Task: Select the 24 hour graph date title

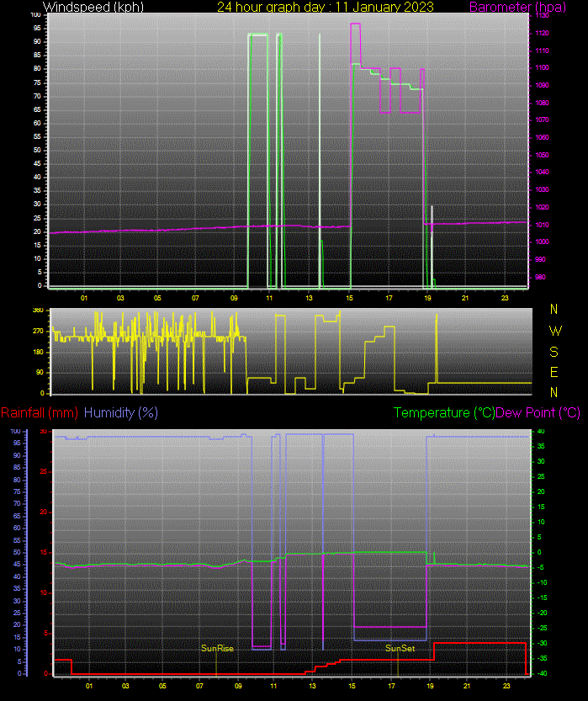Action: click(x=326, y=7)
